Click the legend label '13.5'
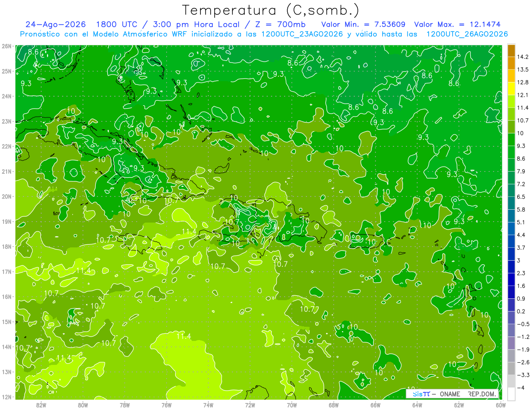Image resolution: width=532 pixels, height=411 pixels. coord(523,70)
